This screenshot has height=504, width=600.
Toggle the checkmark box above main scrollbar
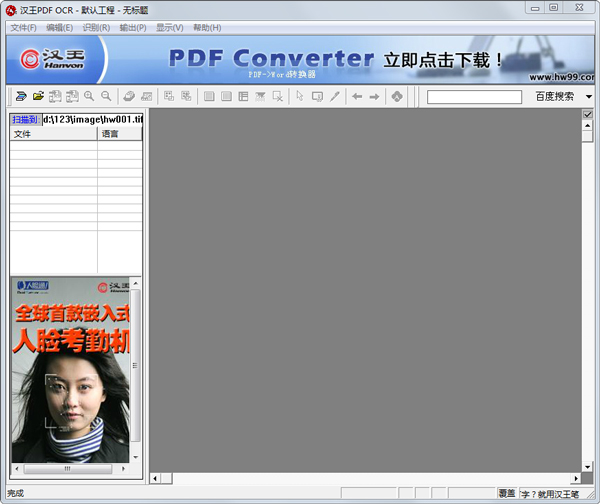click(587, 114)
